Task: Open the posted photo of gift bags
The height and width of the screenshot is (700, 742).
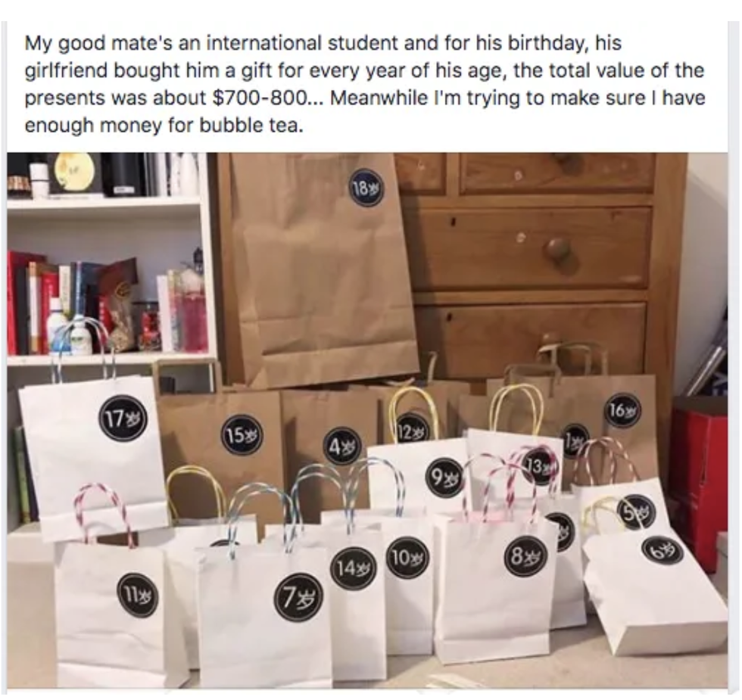Action: tap(367, 420)
